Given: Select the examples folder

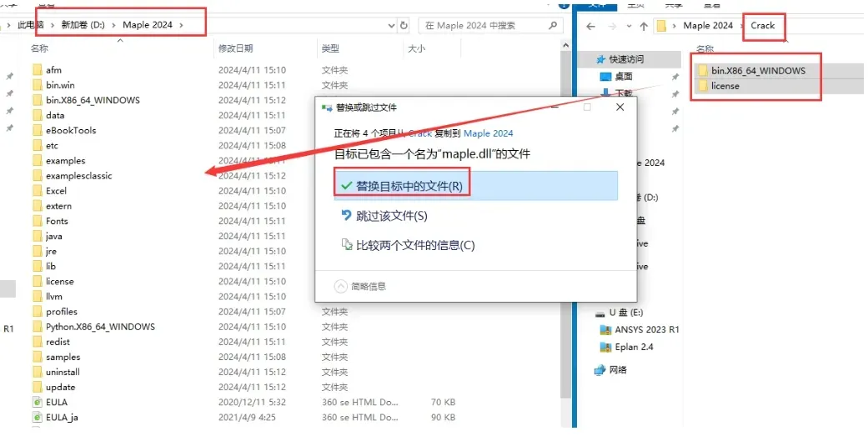Looking at the screenshot, I should pos(65,160).
